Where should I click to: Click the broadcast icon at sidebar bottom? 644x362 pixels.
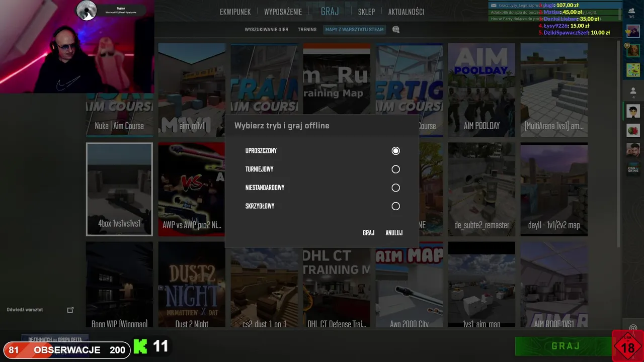click(633, 329)
